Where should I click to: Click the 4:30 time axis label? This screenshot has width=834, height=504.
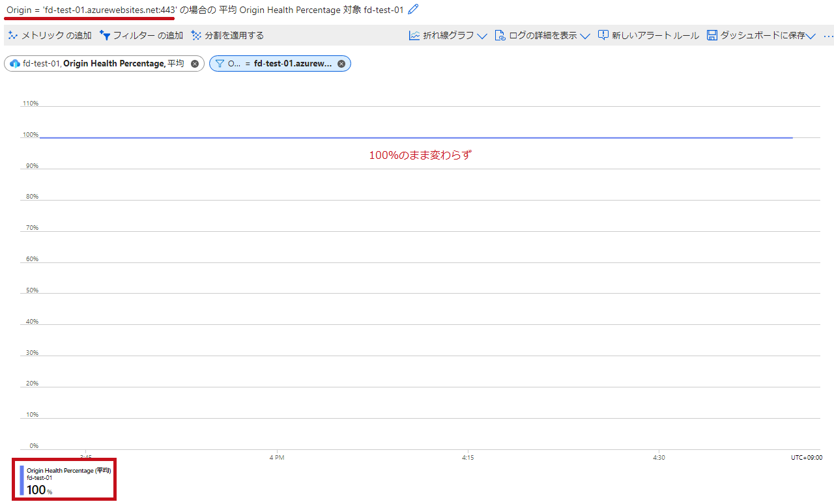click(659, 458)
